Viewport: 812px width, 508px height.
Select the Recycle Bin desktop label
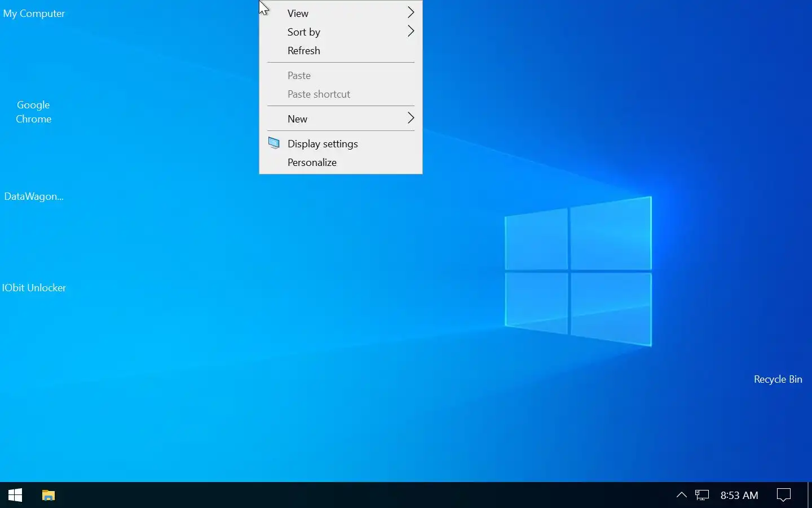[x=778, y=379]
